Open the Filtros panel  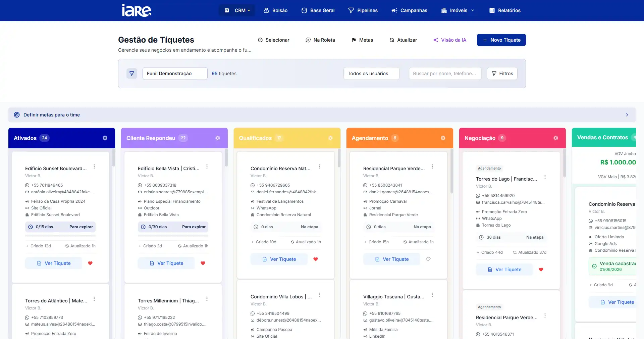tap(502, 74)
